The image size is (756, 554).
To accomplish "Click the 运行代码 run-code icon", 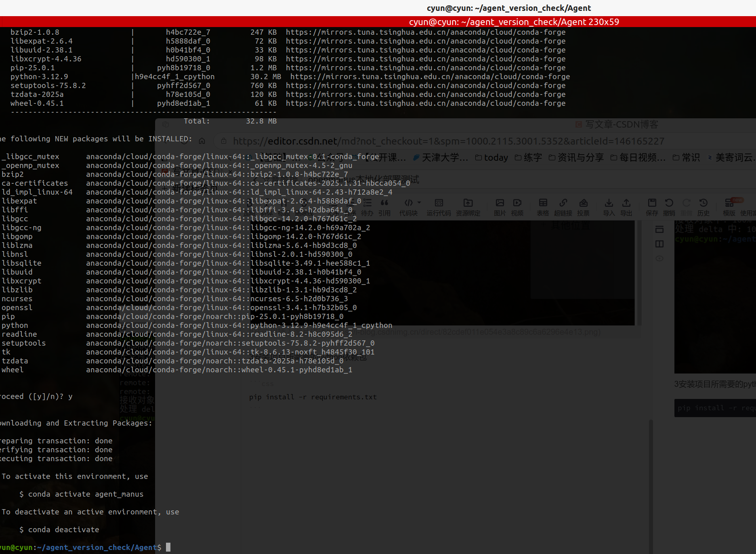I will 439,207.
